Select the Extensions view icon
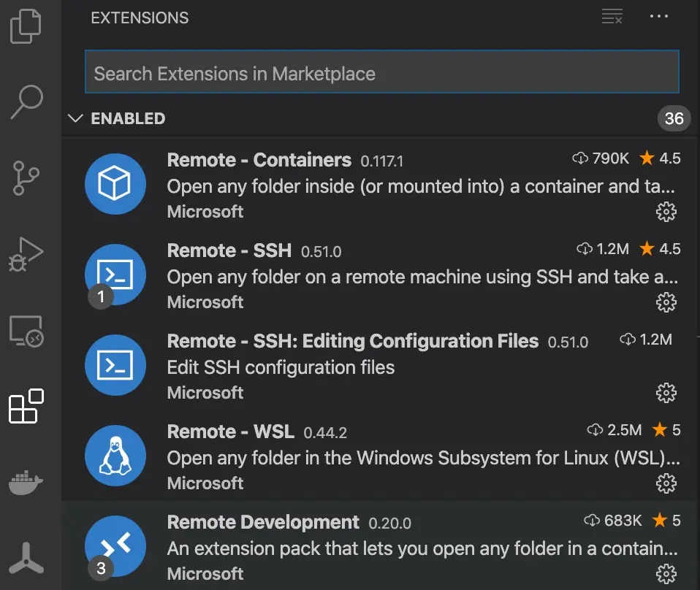Image resolution: width=700 pixels, height=590 pixels. (x=26, y=406)
